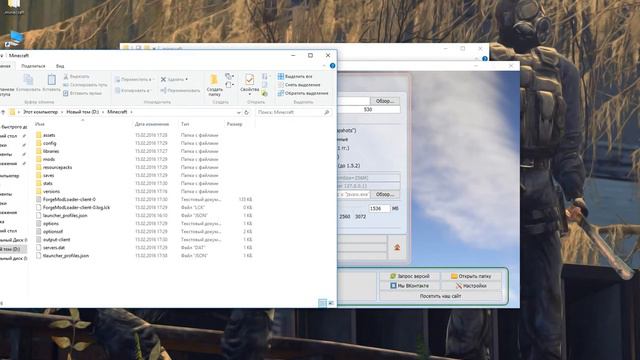Click Этот компьютер in the breadcrumb
This screenshot has width=640, height=360.
pos(40,112)
